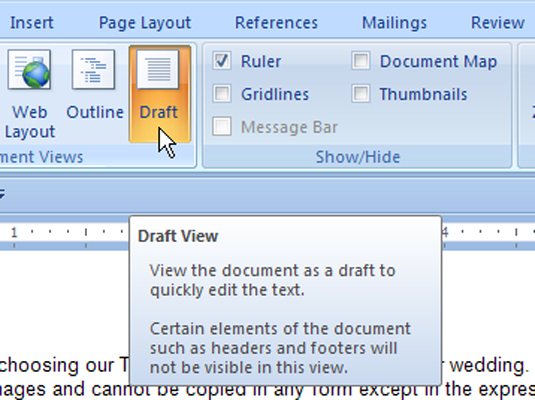The image size is (535, 400).
Task: Go to the Review tab
Action: click(497, 23)
